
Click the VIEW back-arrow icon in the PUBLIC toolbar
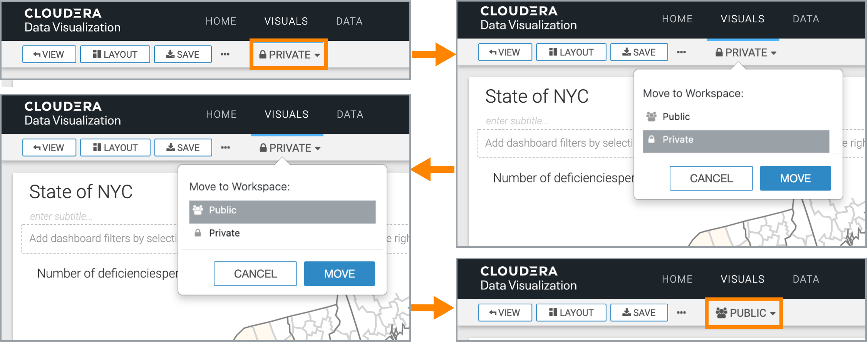coord(493,313)
